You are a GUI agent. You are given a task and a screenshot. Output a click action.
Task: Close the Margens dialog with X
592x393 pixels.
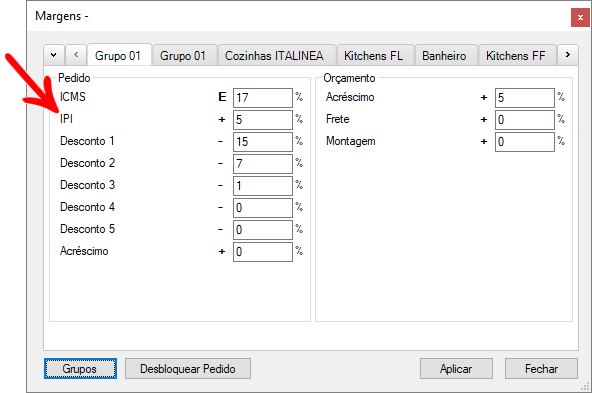[580, 17]
